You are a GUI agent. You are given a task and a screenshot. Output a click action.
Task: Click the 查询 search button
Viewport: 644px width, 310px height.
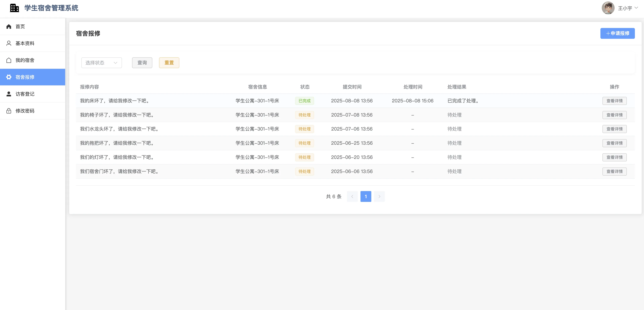(x=142, y=63)
